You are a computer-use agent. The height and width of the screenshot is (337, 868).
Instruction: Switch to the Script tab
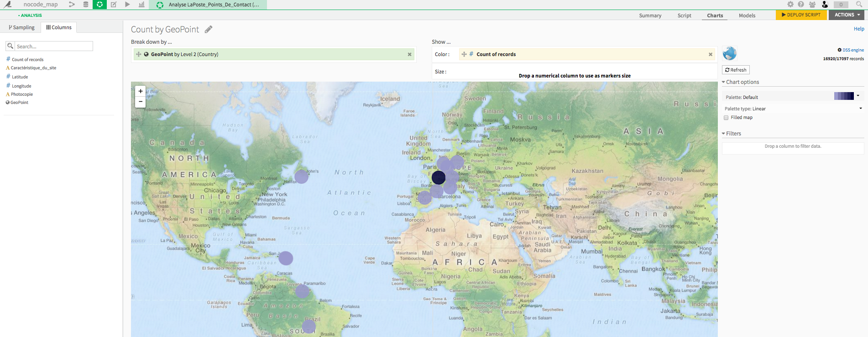[x=684, y=16]
